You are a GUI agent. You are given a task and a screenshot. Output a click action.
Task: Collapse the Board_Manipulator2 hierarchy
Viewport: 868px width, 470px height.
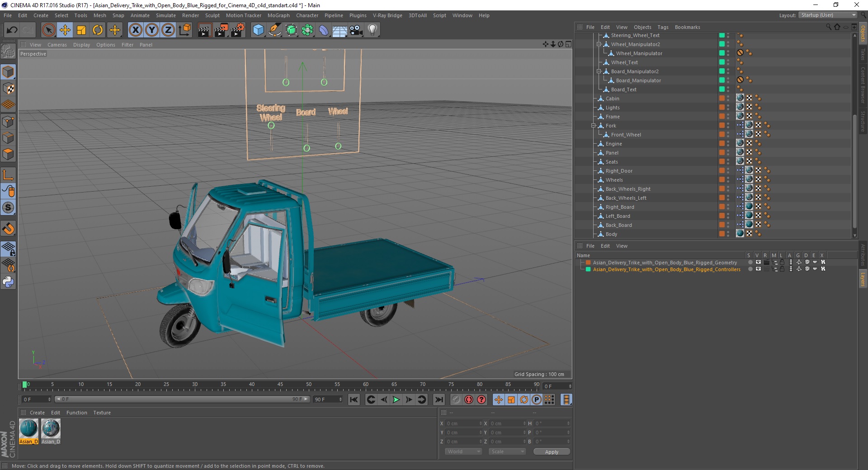pos(599,71)
